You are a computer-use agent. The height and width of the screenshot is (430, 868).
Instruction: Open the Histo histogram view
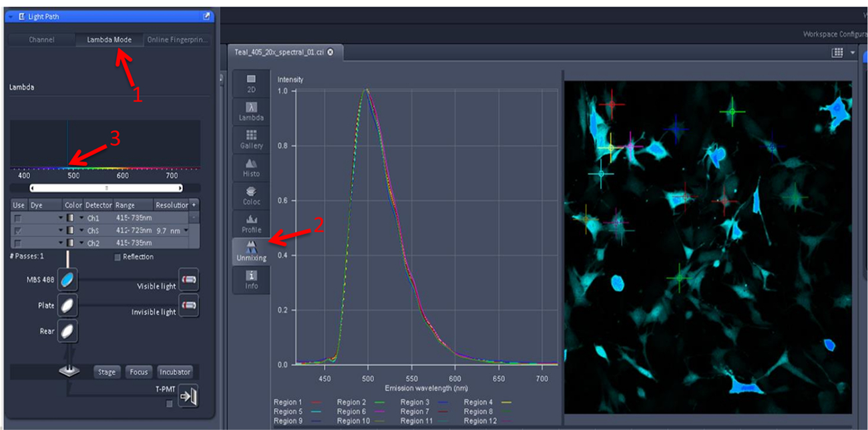[251, 167]
